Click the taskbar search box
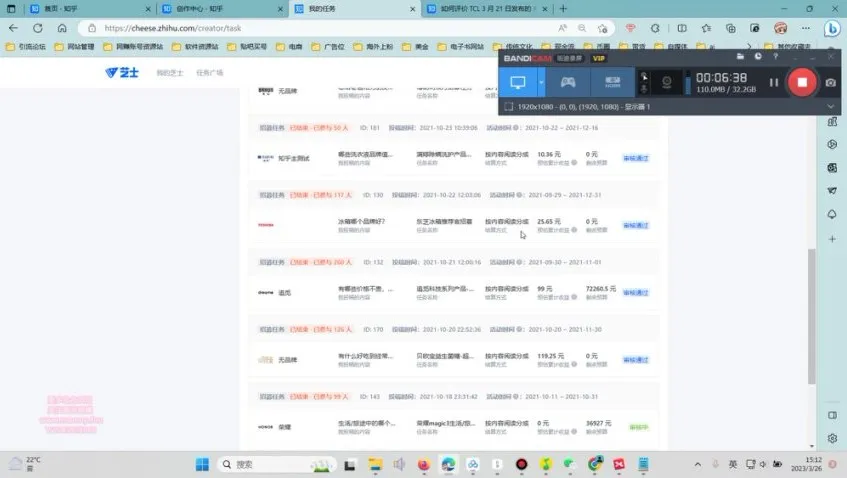847x478 pixels. tap(285, 464)
